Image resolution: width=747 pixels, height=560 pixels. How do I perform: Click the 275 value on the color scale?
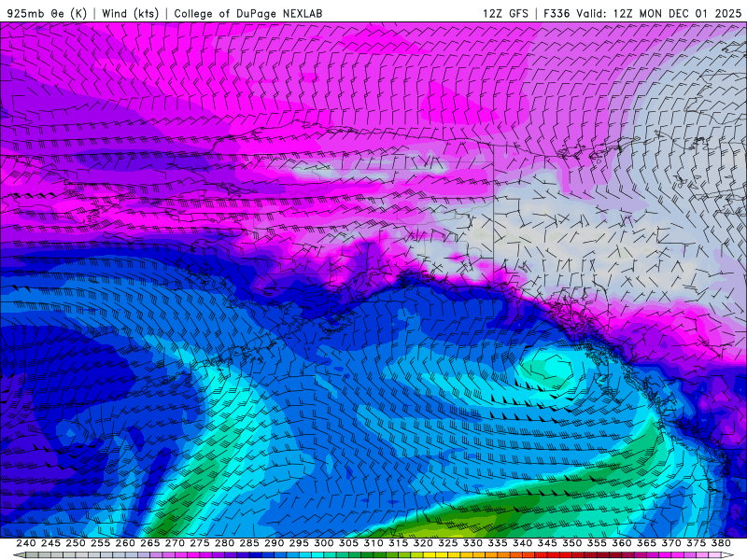199,543
